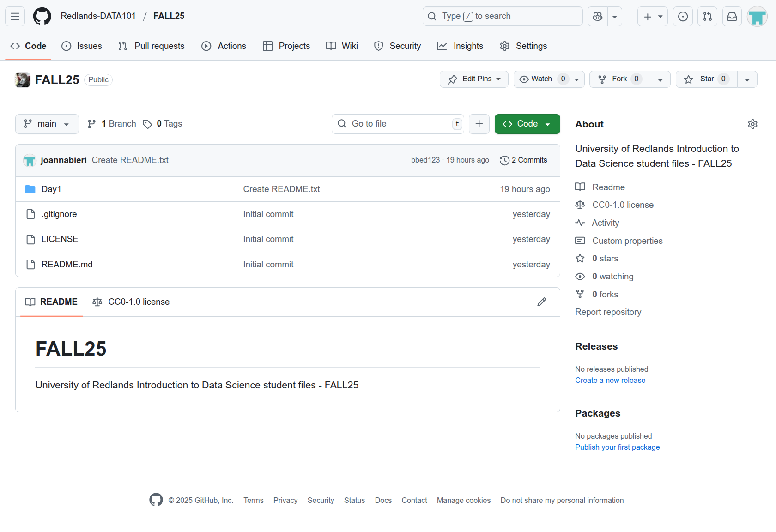Open the Insights tab
The width and height of the screenshot is (776, 532).
[x=460, y=46]
